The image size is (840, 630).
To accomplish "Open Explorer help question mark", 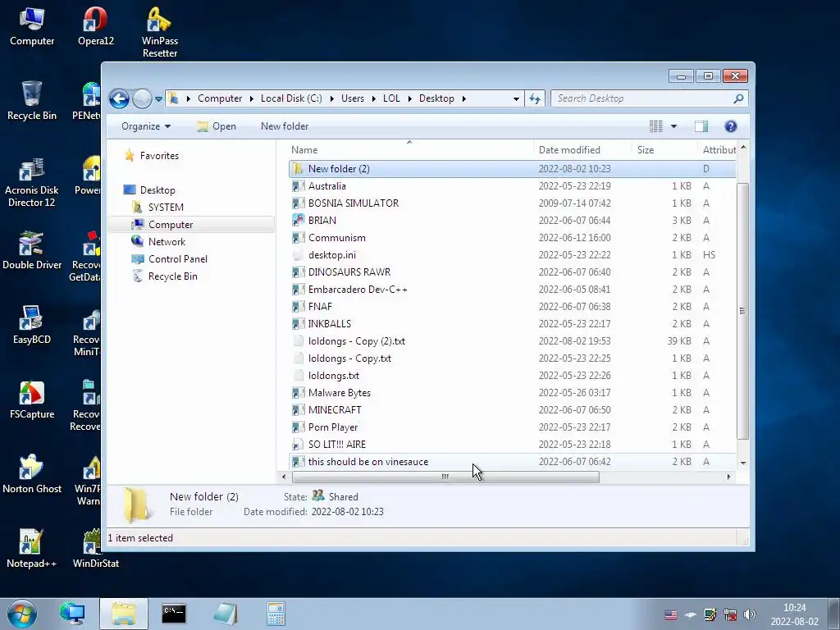I will [x=730, y=126].
